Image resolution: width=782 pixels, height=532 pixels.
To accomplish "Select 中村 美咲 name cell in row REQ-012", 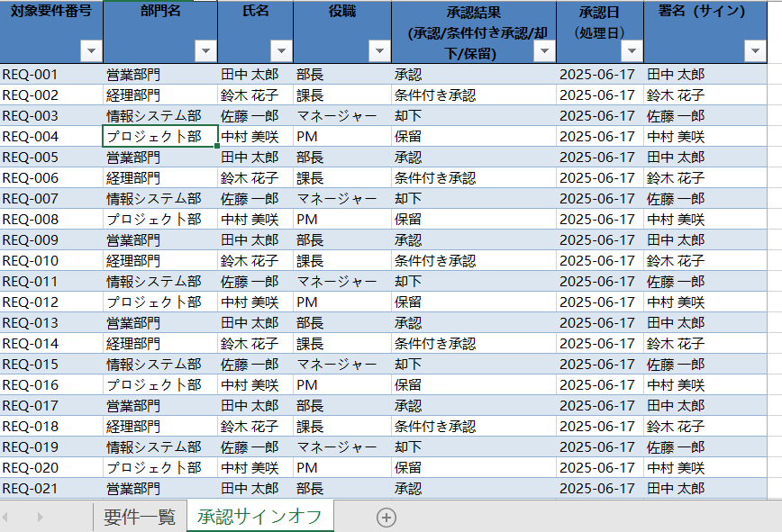I will click(255, 302).
